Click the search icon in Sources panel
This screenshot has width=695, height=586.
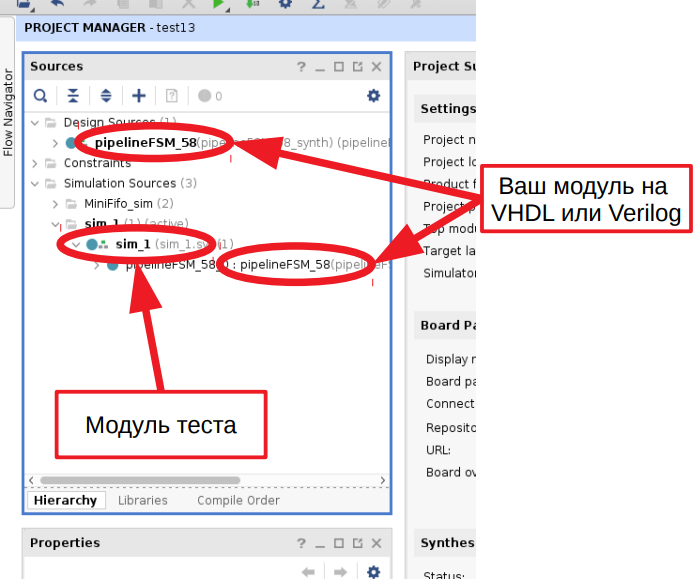[40, 96]
